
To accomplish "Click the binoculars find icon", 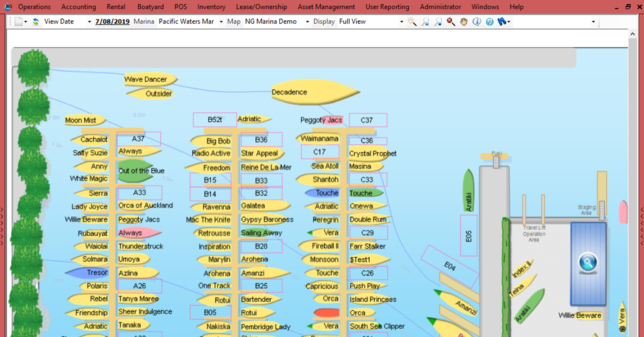I will 502,21.
